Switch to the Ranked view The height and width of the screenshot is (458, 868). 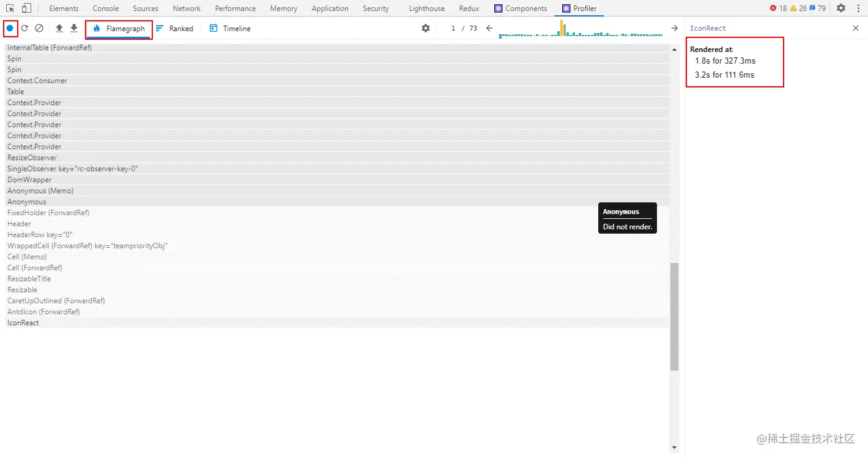[x=174, y=29]
